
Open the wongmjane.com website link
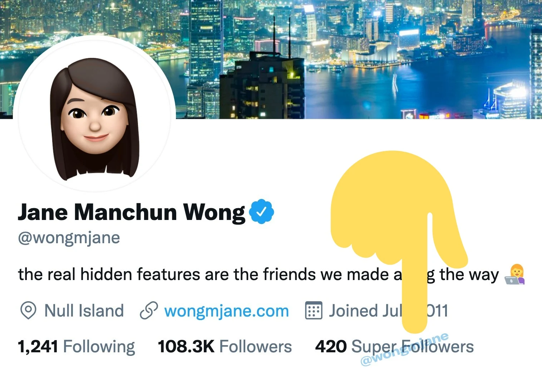pyautogui.click(x=227, y=311)
